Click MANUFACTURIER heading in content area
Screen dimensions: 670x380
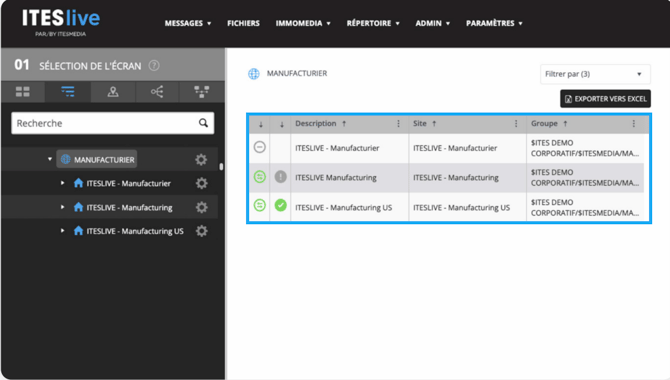pos(297,74)
